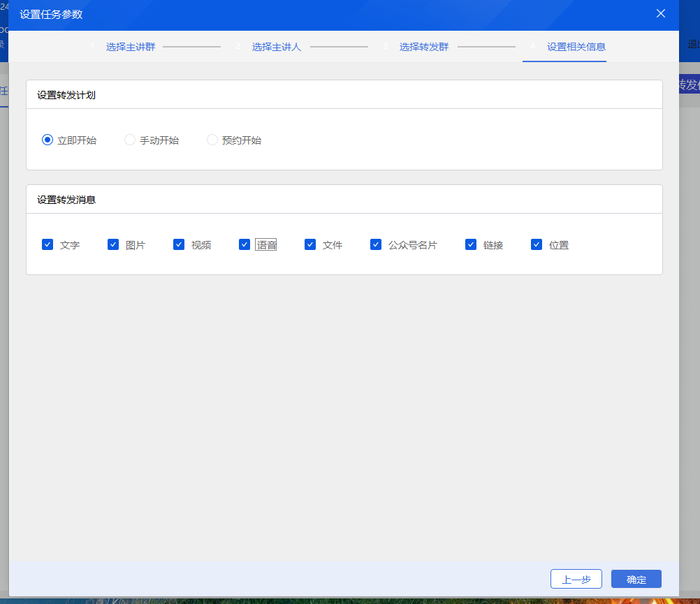Uncheck the 文字 message type checkbox
Viewport: 700px width, 604px height.
(48, 244)
